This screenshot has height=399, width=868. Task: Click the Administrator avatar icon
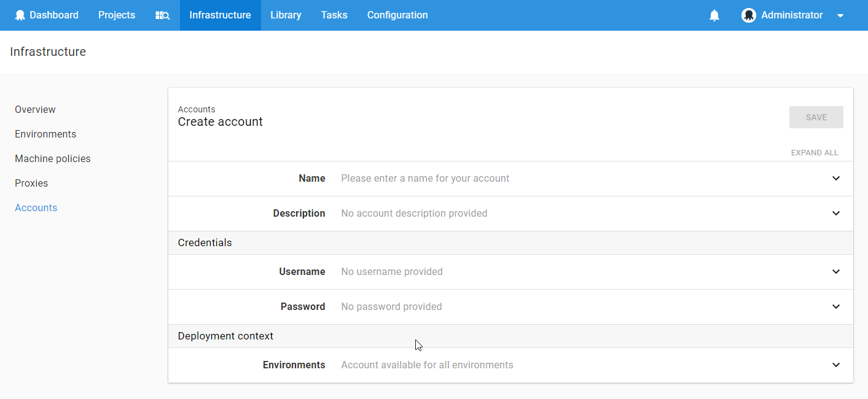pyautogui.click(x=748, y=15)
